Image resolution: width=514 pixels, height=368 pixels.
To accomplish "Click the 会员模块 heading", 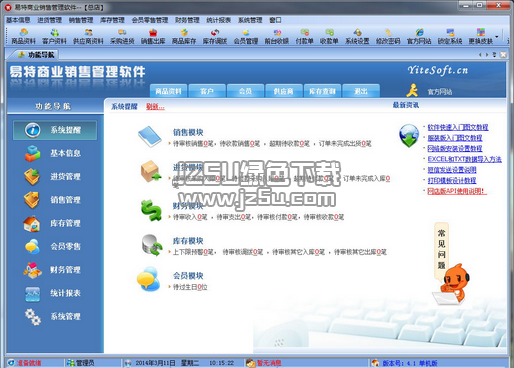I will (188, 276).
